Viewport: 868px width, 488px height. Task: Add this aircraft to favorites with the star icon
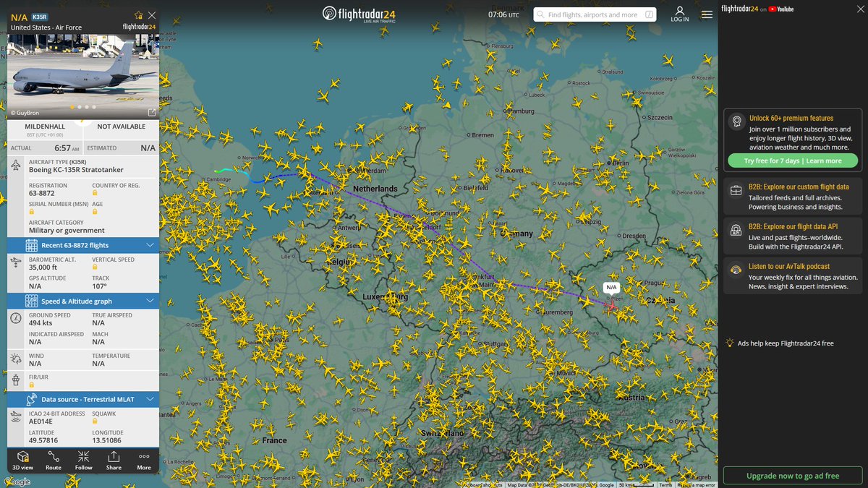click(138, 15)
